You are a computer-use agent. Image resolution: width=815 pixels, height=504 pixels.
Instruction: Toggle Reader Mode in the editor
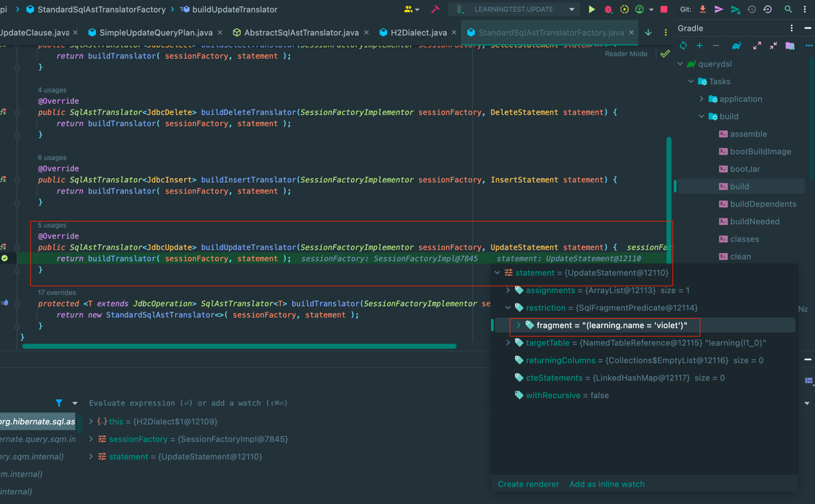point(626,54)
